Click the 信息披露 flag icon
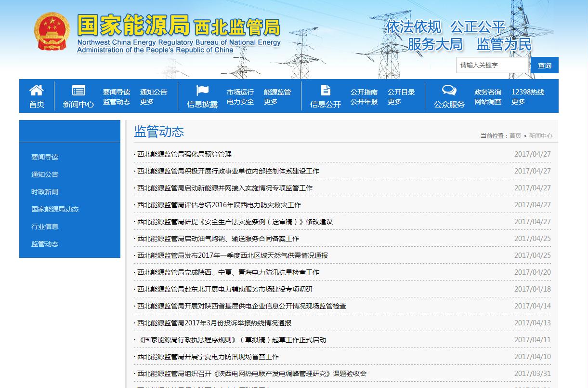The height and width of the screenshot is (388, 588). tap(202, 90)
